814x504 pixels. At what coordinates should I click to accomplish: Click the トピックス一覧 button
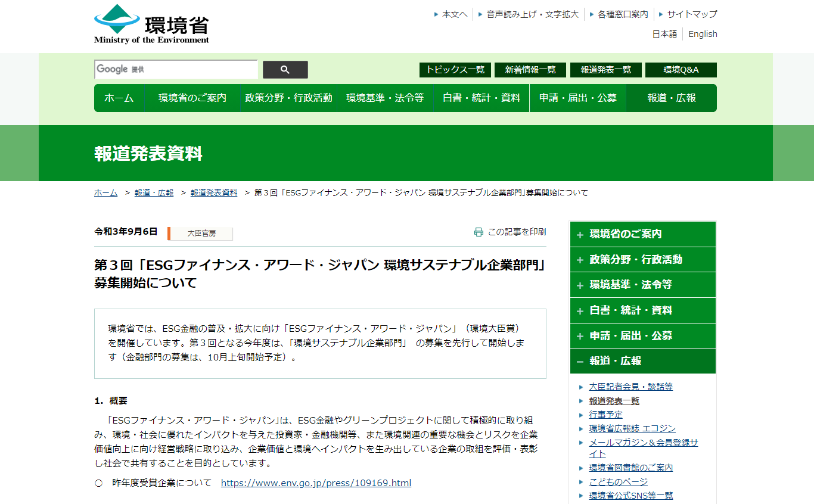click(455, 70)
